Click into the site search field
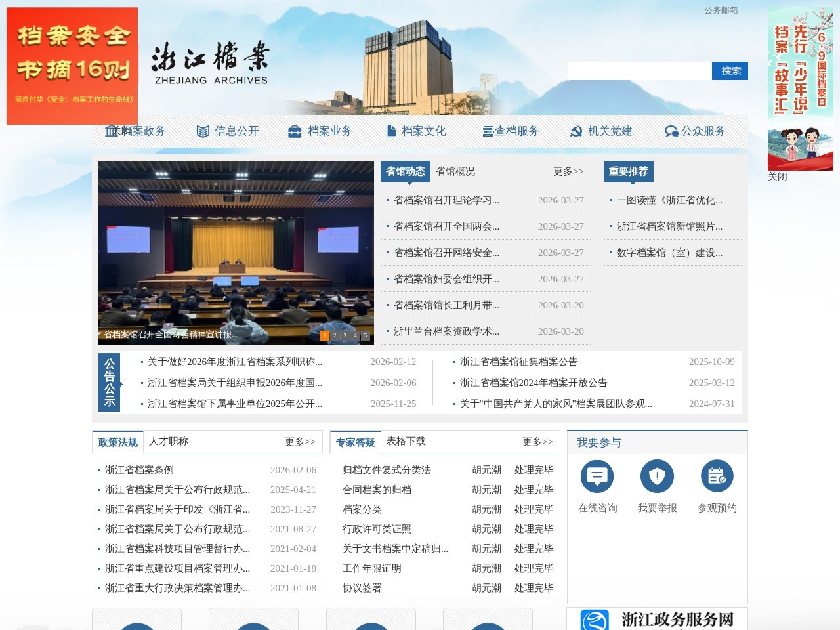 (x=639, y=71)
